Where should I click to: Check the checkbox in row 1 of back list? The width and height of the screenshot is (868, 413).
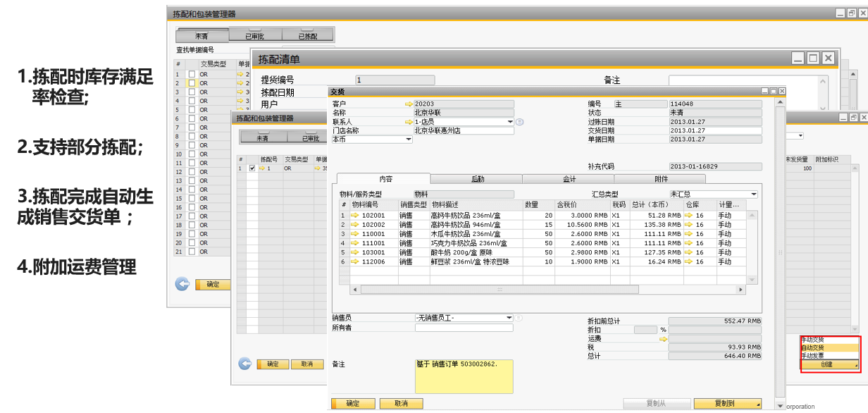point(192,74)
